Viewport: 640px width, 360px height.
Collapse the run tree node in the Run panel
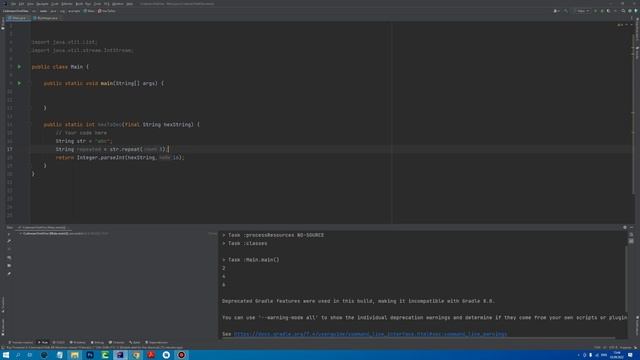(x=20, y=234)
